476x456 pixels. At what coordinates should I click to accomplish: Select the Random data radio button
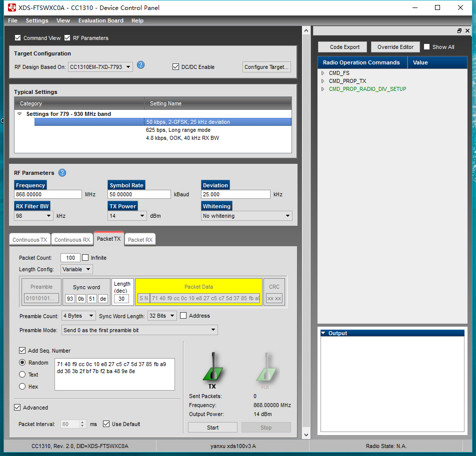tap(22, 362)
